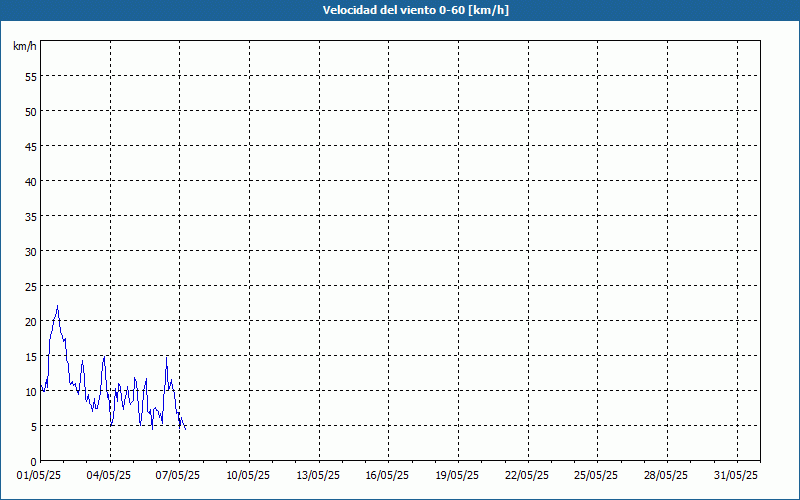Click the y-axis value 55

pos(31,77)
